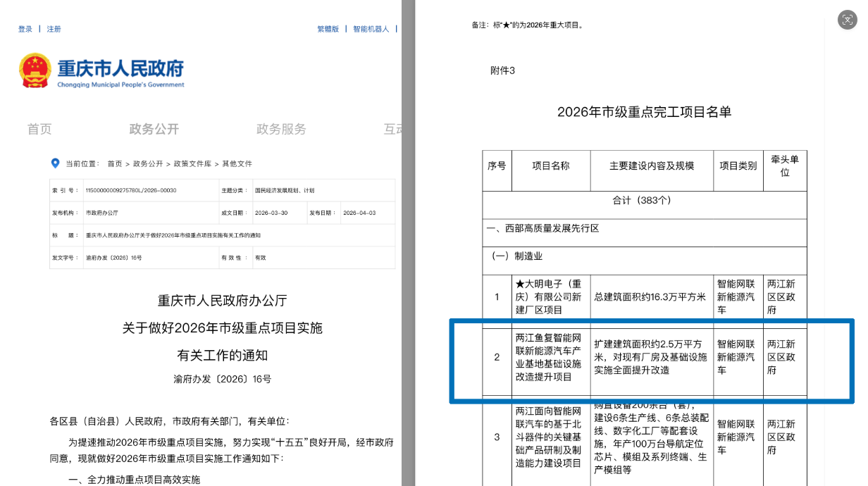Image resolution: width=868 pixels, height=486 pixels.
Task: Click the index number 11500000009275780L/2026-00030
Action: [x=130, y=190]
